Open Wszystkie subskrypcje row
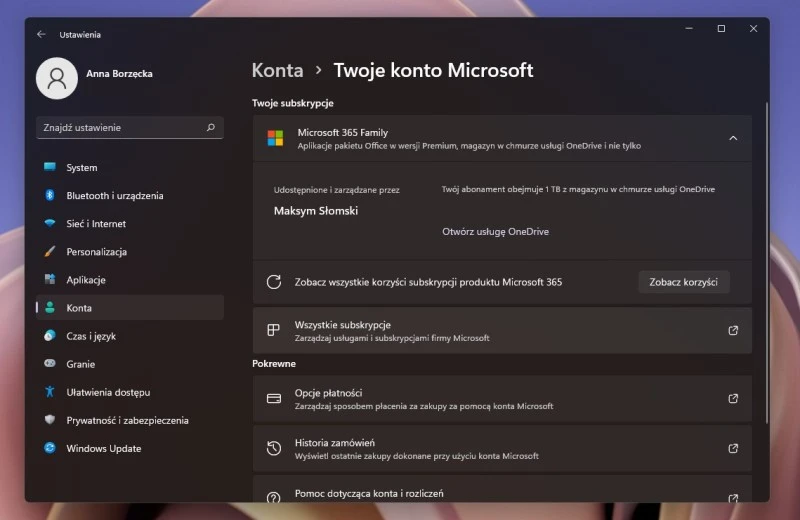Screen dimensions: 800x520 point(502,330)
